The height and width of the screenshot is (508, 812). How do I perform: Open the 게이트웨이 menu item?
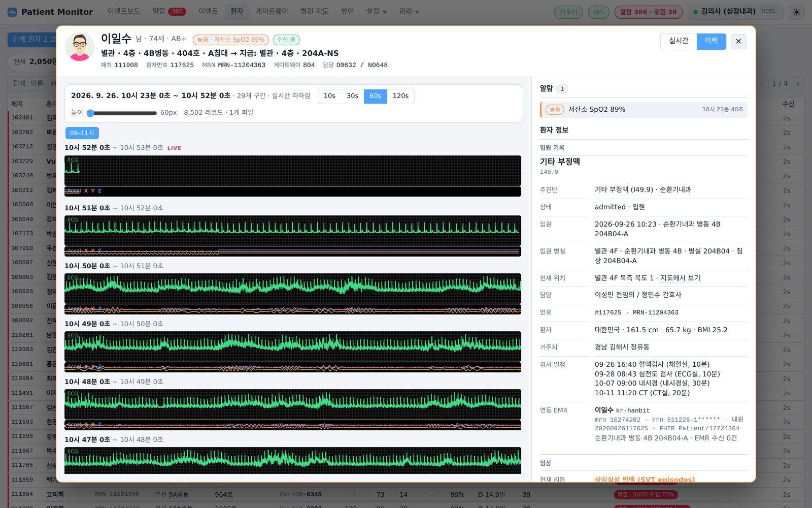tap(272, 11)
